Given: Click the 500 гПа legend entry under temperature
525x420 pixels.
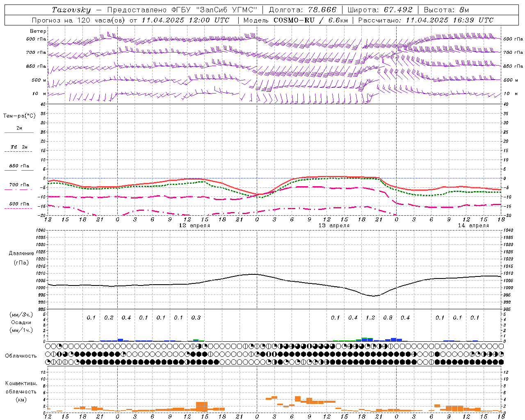Looking at the screenshot, I should click(19, 204).
